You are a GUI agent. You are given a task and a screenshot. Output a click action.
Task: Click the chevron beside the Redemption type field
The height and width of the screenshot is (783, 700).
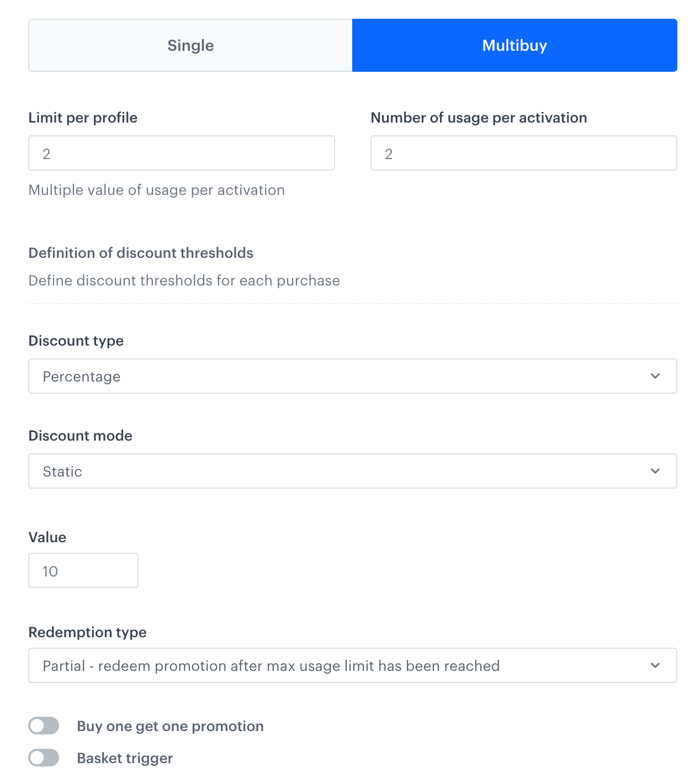click(x=655, y=665)
